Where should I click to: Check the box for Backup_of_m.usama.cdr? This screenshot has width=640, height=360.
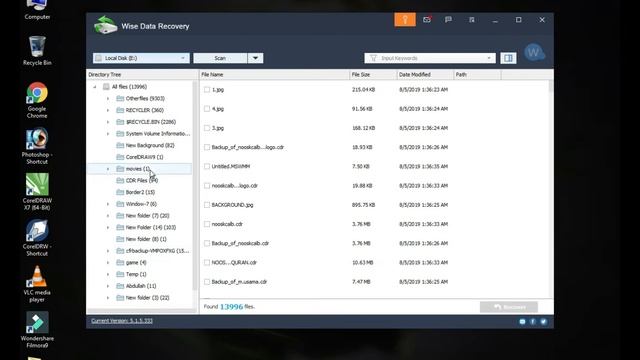[207, 282]
